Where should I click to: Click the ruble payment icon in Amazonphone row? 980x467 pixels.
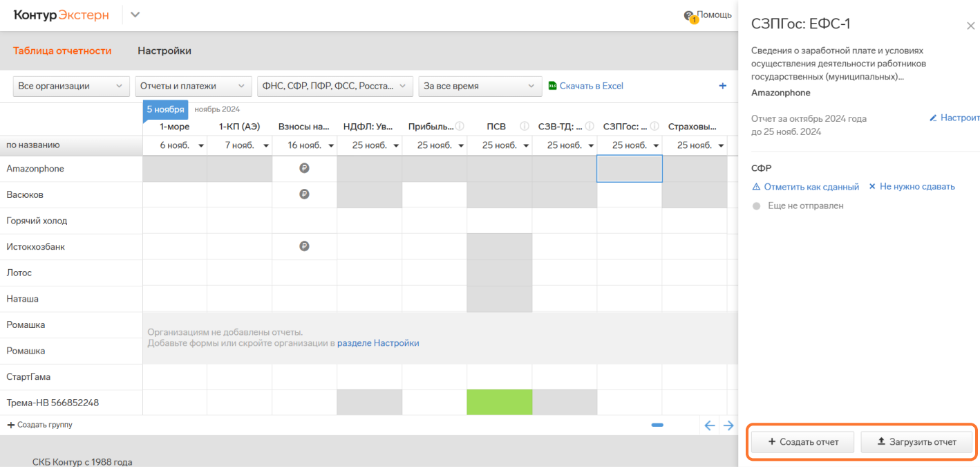tap(304, 168)
